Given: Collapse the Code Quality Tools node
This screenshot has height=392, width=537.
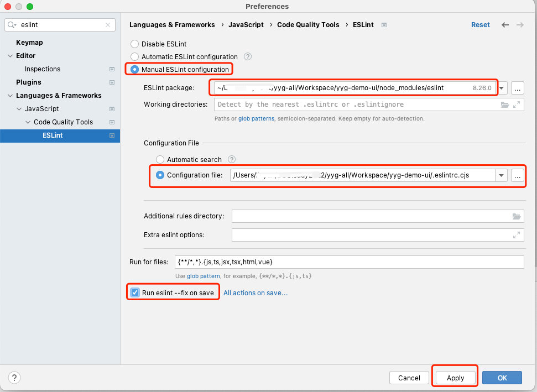Looking at the screenshot, I should pos(28,122).
